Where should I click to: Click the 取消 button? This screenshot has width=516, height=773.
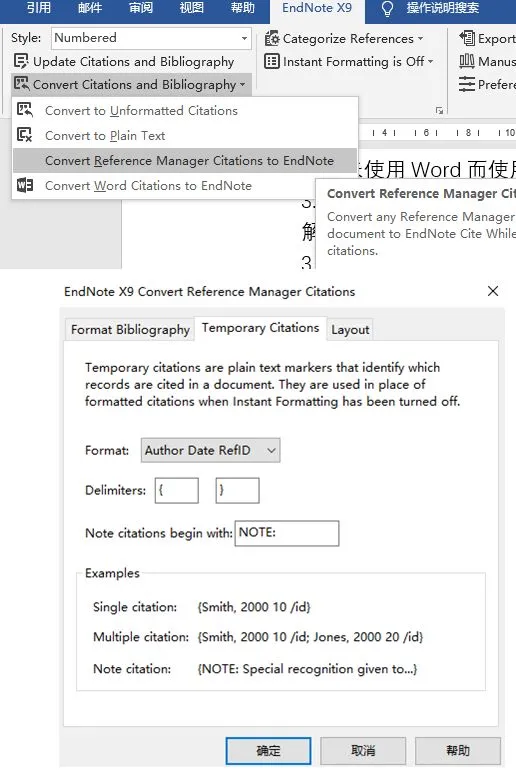(363, 750)
